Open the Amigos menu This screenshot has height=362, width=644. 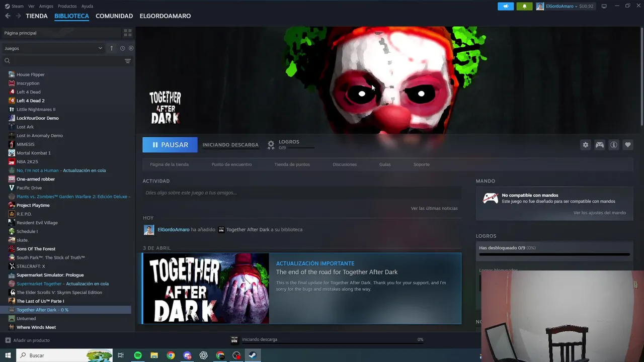(x=46, y=6)
